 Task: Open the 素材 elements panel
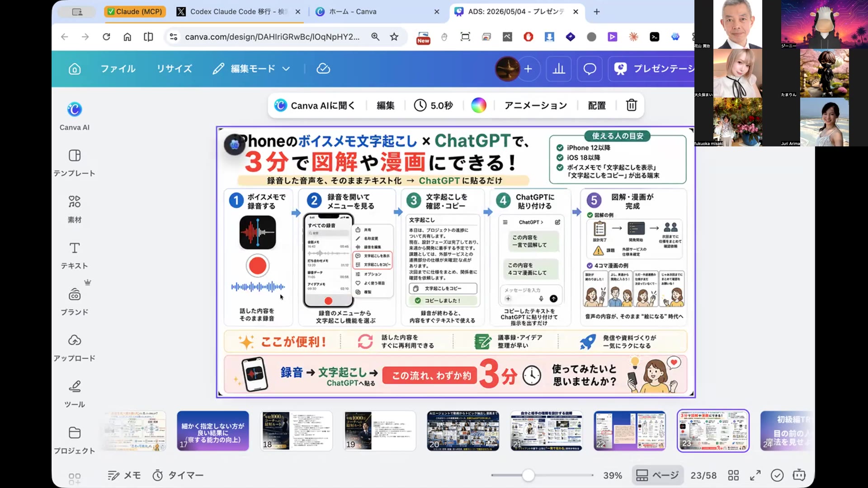(75, 209)
